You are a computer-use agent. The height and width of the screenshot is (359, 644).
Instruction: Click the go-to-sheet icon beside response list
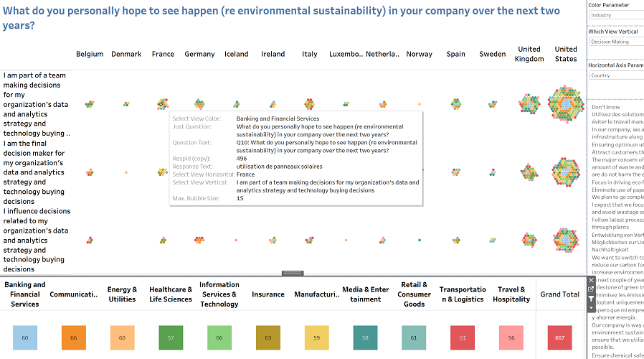[x=592, y=289]
